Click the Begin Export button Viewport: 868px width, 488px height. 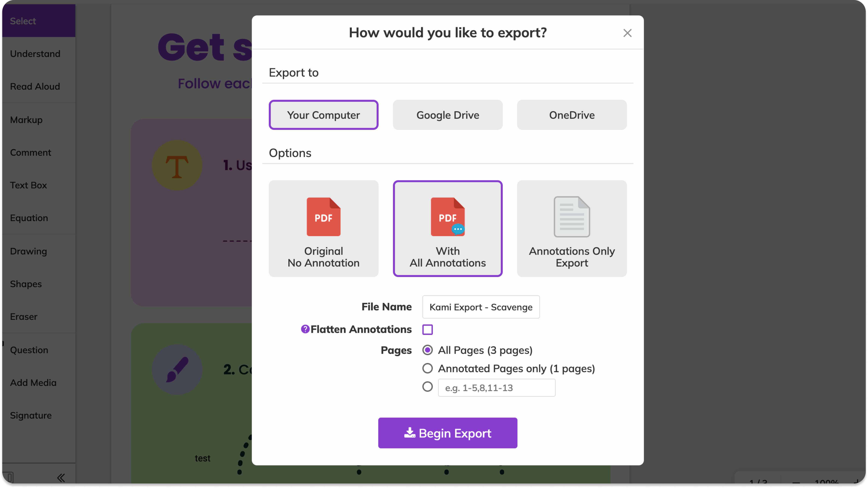point(447,433)
